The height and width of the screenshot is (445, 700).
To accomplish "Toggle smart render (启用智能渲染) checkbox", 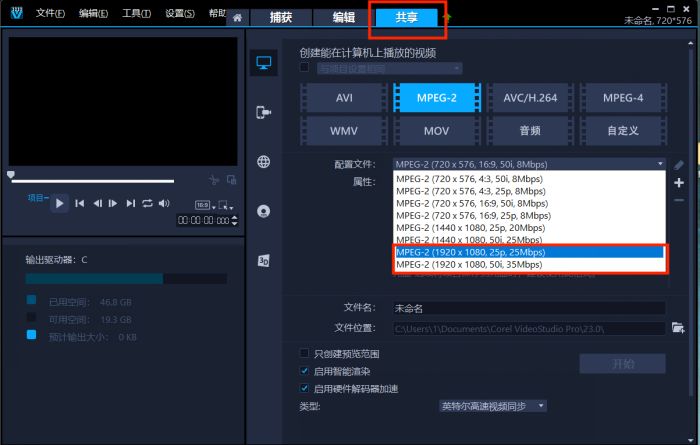I will tap(304, 370).
